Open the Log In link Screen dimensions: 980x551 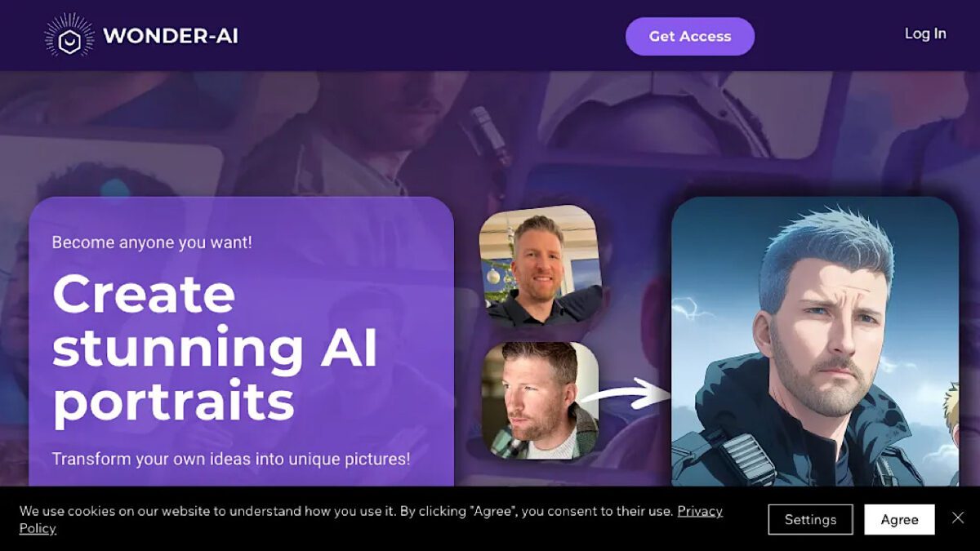point(925,33)
